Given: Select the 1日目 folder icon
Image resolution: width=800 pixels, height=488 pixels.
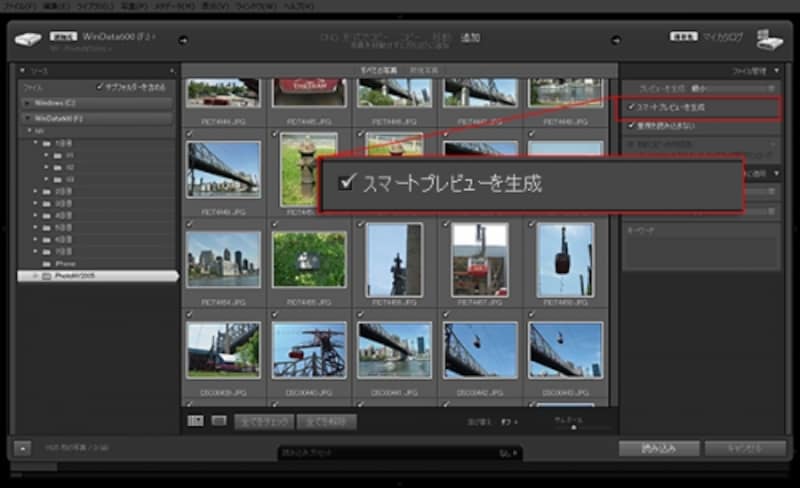Looking at the screenshot, I should (x=46, y=143).
